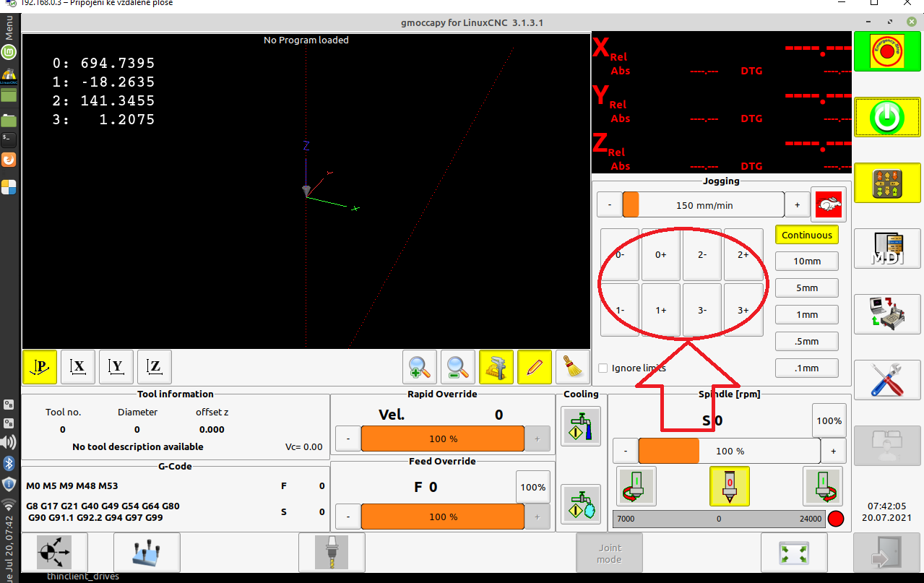Increase spindle override with plus button
Image resolution: width=924 pixels, height=583 pixels.
coord(834,451)
